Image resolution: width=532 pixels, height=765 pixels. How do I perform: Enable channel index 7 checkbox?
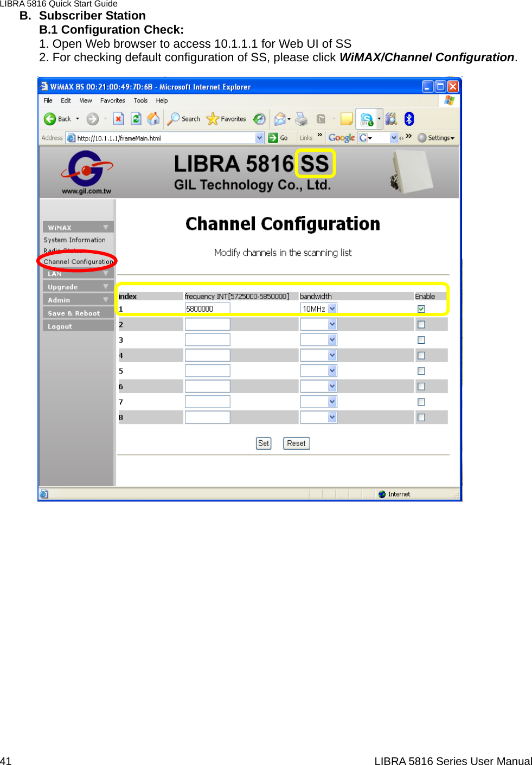(421, 402)
